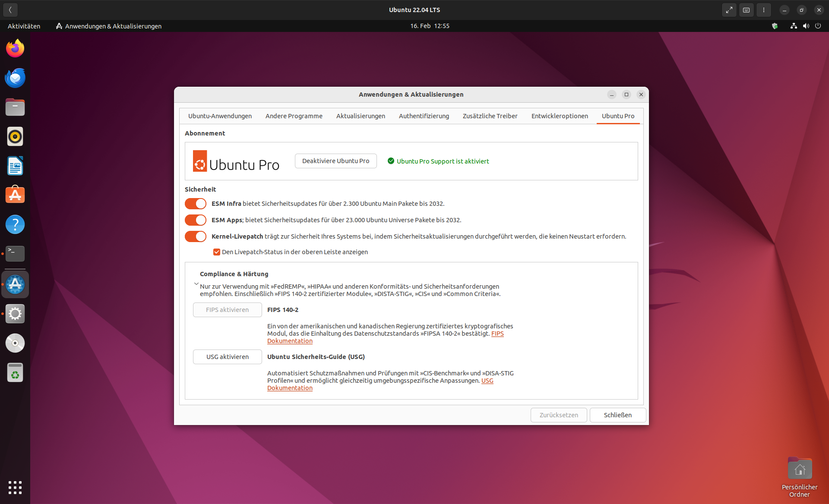Turn off ESM Apps switch

[196, 220]
